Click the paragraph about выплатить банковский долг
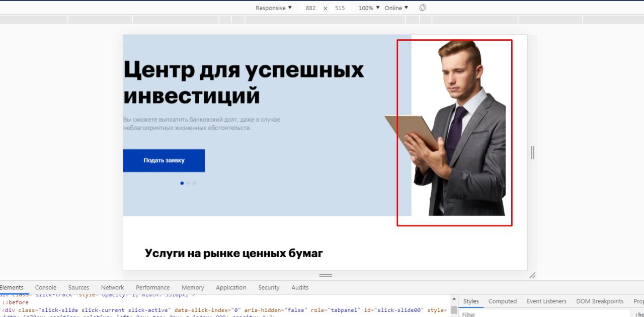644x317 pixels. coord(202,124)
